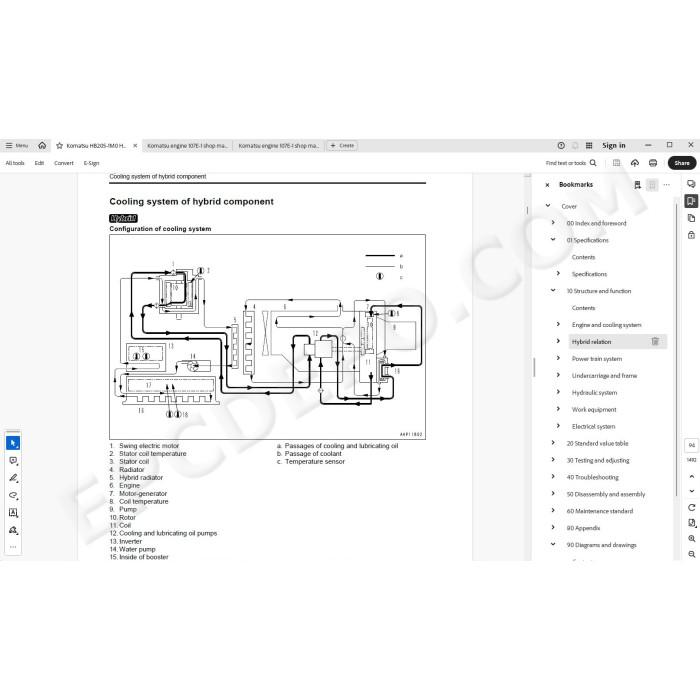700x700 pixels.
Task: Print the document with printer icon
Action: point(653,163)
